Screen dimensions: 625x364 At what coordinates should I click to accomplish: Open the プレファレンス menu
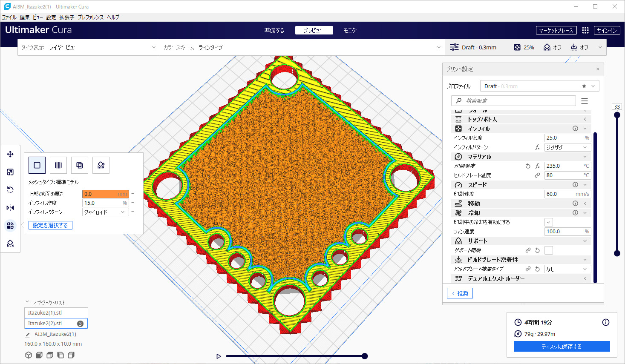click(90, 17)
